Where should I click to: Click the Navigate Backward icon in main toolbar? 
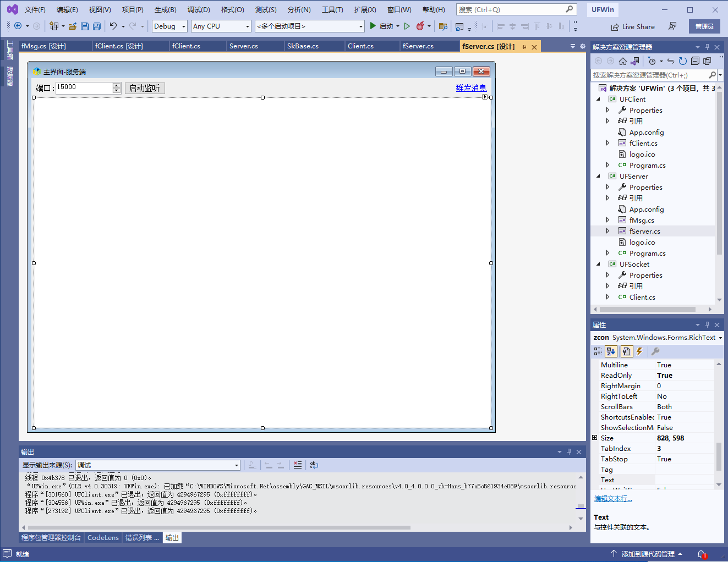click(x=18, y=26)
